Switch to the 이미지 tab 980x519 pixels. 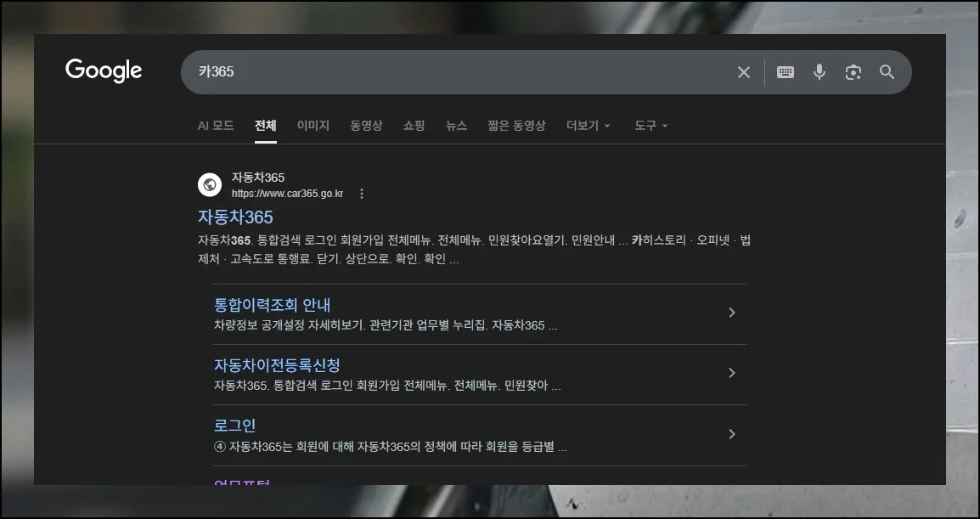tap(313, 125)
